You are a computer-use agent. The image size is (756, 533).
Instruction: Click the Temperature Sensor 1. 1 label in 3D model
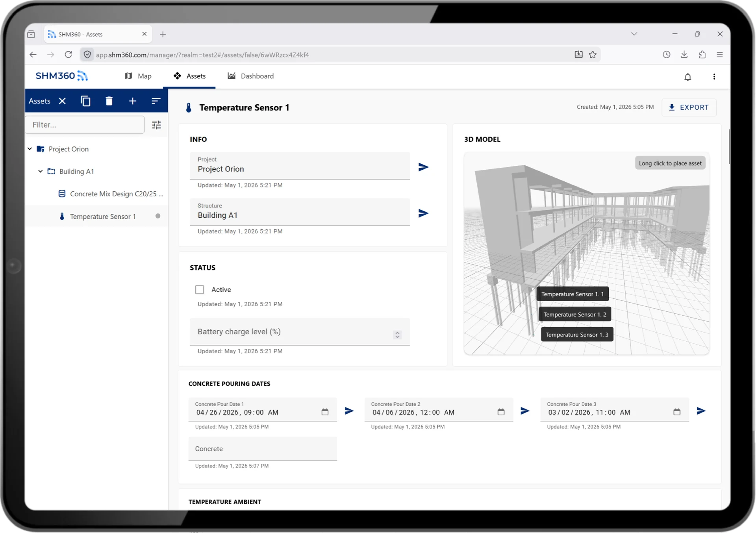[573, 294]
